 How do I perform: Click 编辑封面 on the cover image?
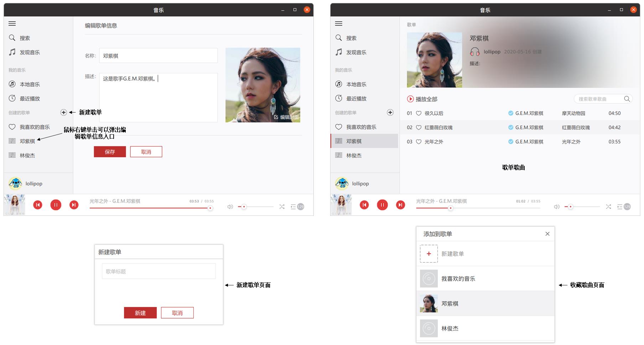[286, 117]
